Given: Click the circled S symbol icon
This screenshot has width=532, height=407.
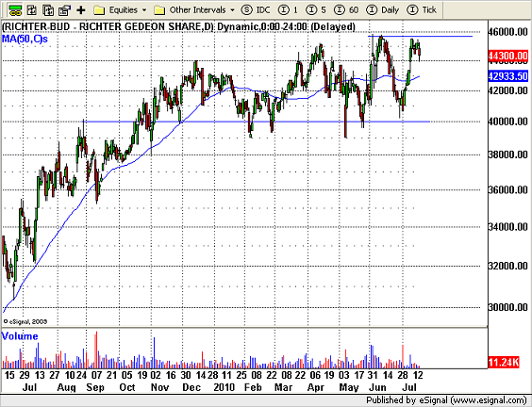Looking at the screenshot, I should [246, 10].
